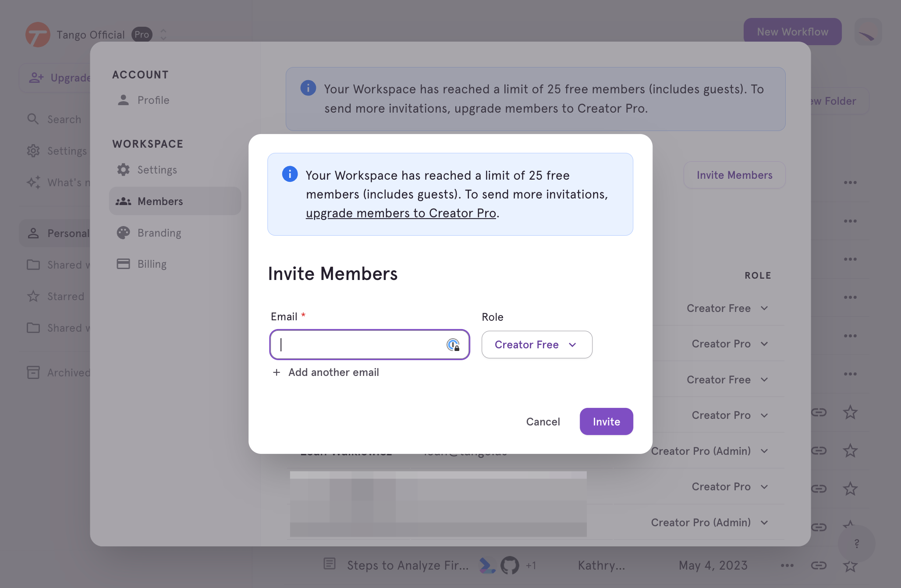Click the What's new sparkle icon
The image size is (901, 588).
tap(33, 182)
